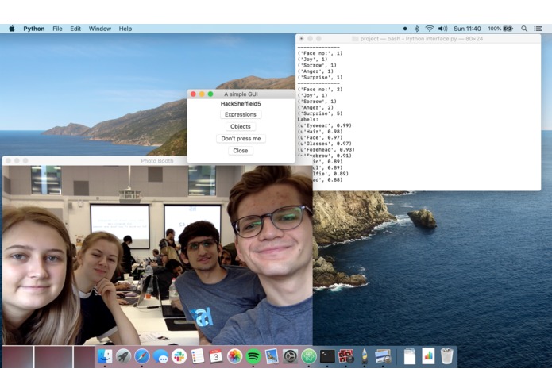Select the second Photo Booth thumbnail in the strip
The width and height of the screenshot is (552, 392).
coord(53,357)
